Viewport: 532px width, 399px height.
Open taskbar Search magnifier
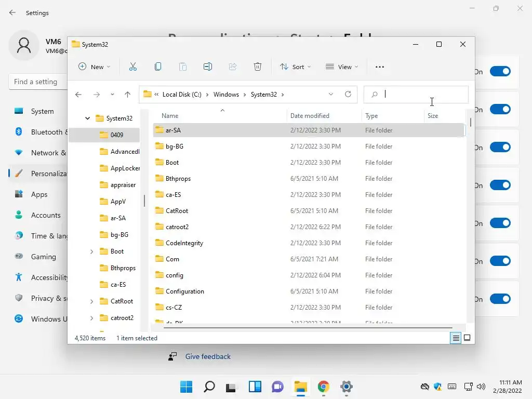209,387
